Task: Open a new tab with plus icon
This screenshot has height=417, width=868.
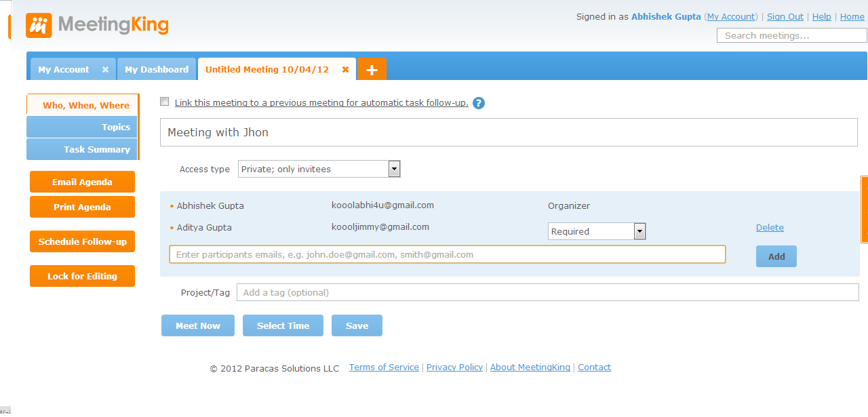Action: pyautogui.click(x=372, y=69)
